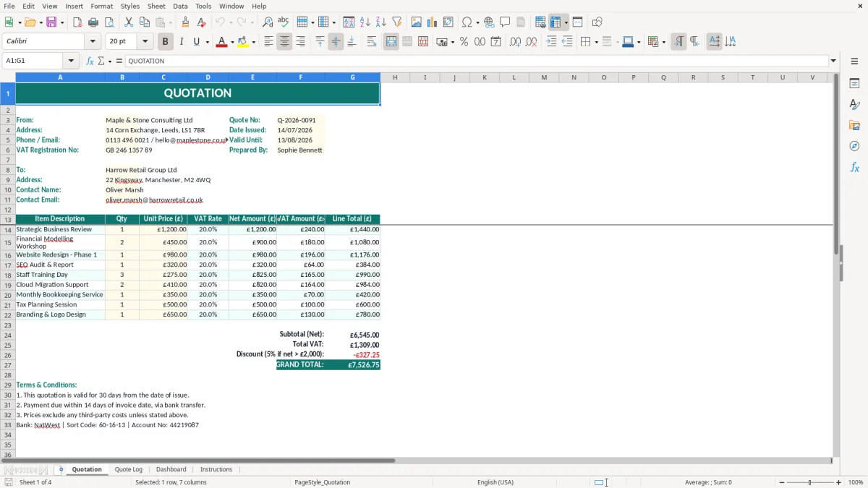Switch to Quote Log sheet tab
Screen dimensions: 868x488
[129, 470]
